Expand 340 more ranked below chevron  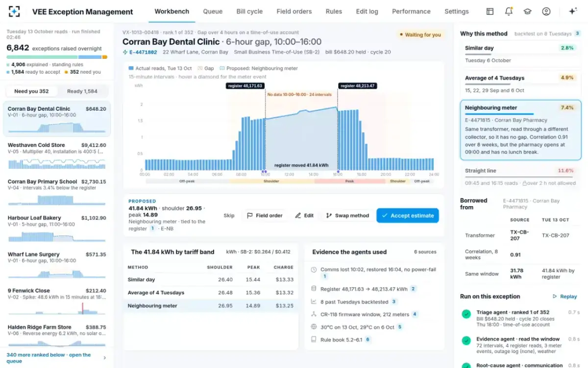click(x=104, y=358)
